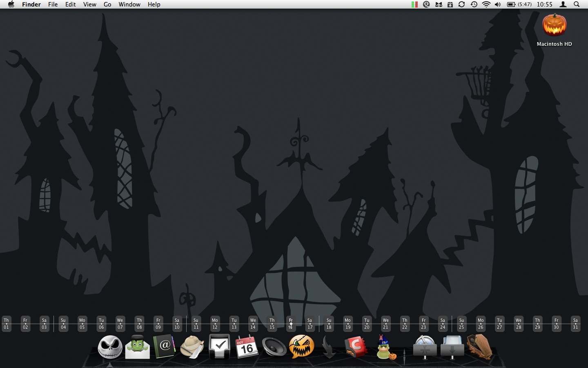Launch the pumpkin speech bubble chat app
The width and height of the screenshot is (588, 368).
point(302,346)
